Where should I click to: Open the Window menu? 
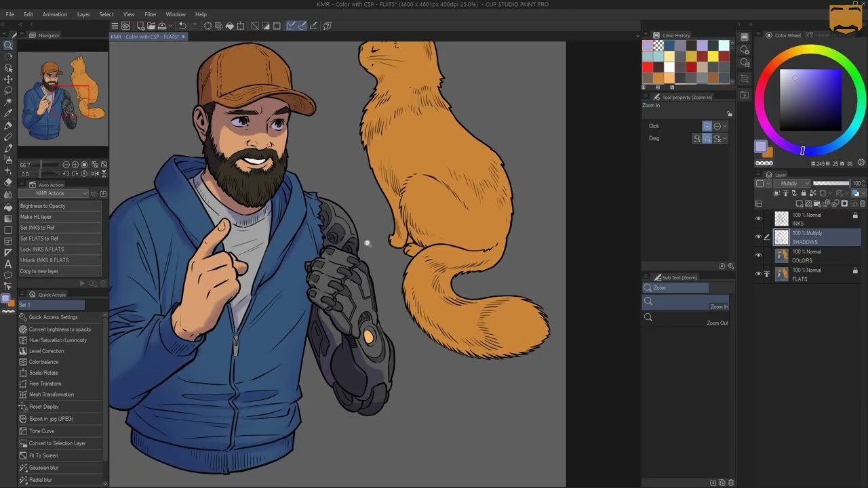click(x=176, y=14)
